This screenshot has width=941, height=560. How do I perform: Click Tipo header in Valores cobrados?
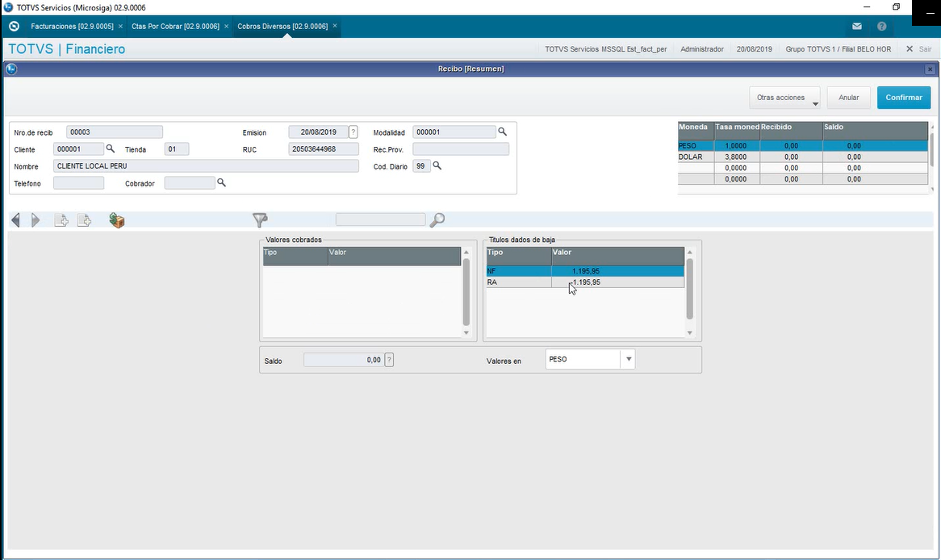(295, 257)
